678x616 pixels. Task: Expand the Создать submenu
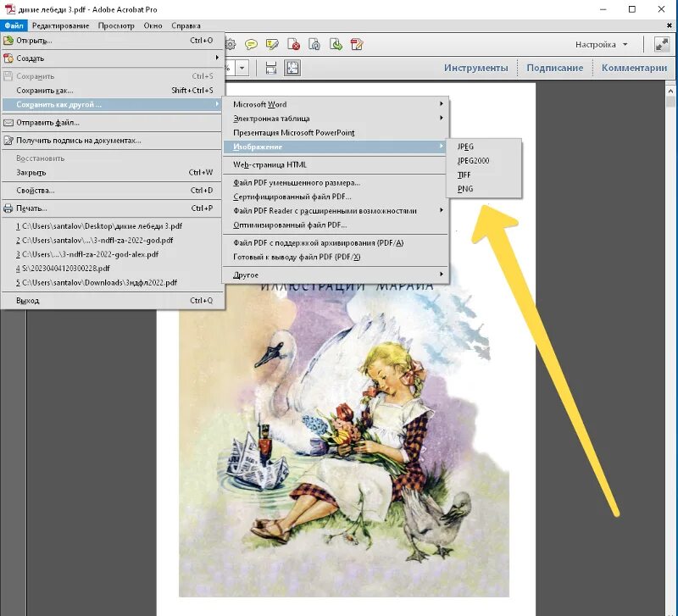(x=113, y=58)
